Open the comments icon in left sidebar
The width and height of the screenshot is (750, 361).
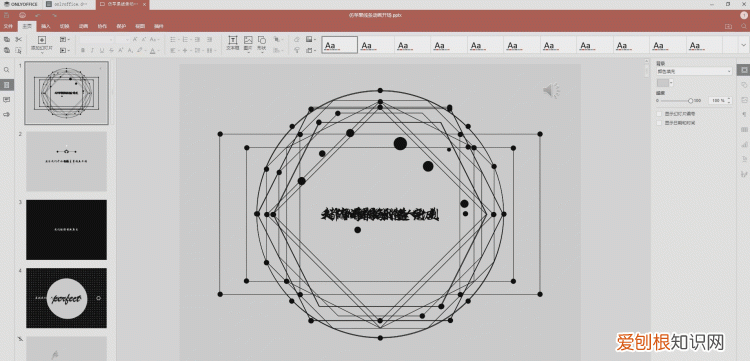point(7,99)
